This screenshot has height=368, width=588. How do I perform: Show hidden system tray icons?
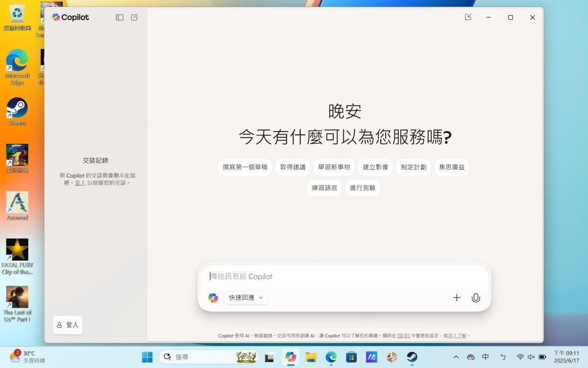(x=456, y=357)
